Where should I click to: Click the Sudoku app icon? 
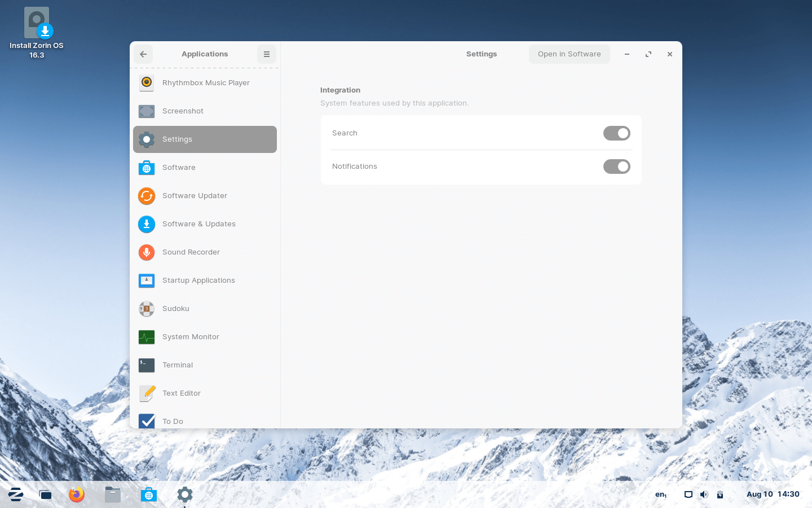coord(147,309)
